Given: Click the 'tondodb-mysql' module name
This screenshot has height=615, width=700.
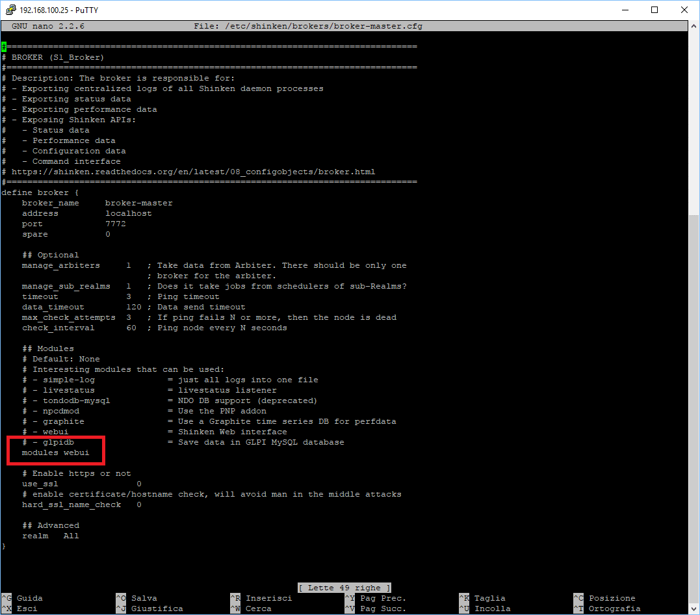Looking at the screenshot, I should tap(76, 400).
